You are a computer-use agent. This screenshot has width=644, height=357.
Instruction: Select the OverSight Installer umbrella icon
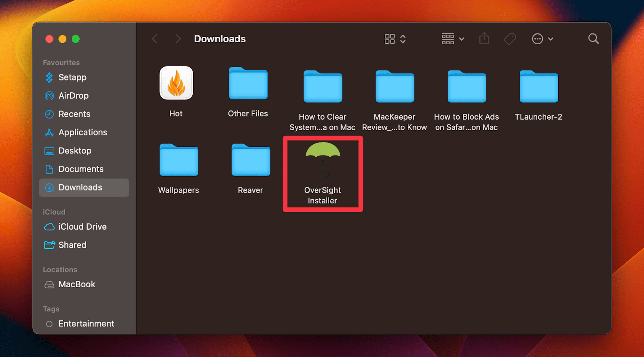click(323, 160)
